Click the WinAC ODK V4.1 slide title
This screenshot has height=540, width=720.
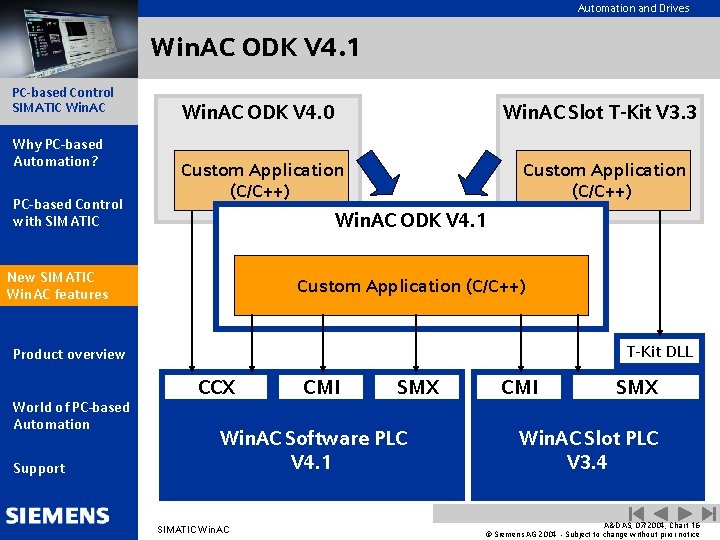pos(255,47)
